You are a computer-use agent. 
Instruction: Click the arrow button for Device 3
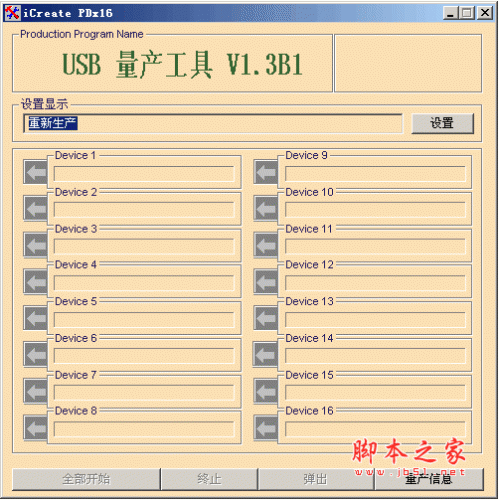(x=35, y=245)
